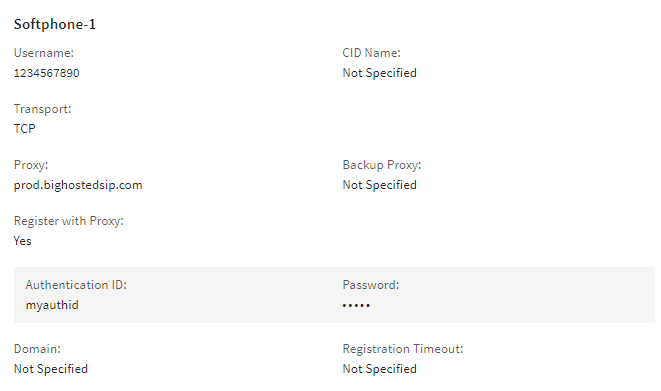Viewport: 661px width, 391px height.
Task: Select the TCP transport value
Action: 24,129
